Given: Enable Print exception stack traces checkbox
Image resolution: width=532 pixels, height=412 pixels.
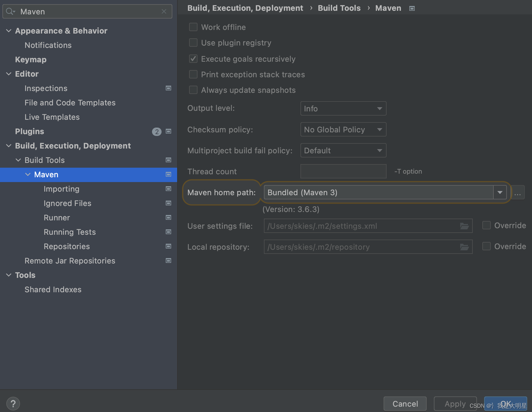Looking at the screenshot, I should [193, 74].
